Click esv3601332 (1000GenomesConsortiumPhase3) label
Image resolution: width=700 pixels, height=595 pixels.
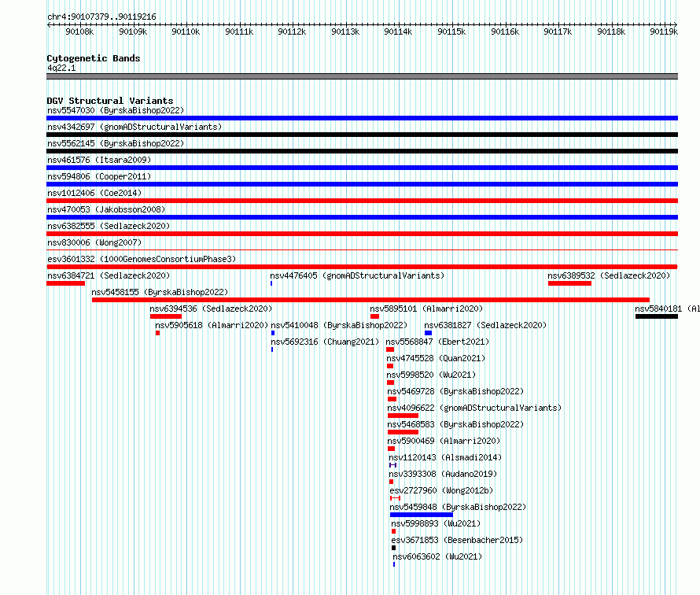[x=142, y=259]
